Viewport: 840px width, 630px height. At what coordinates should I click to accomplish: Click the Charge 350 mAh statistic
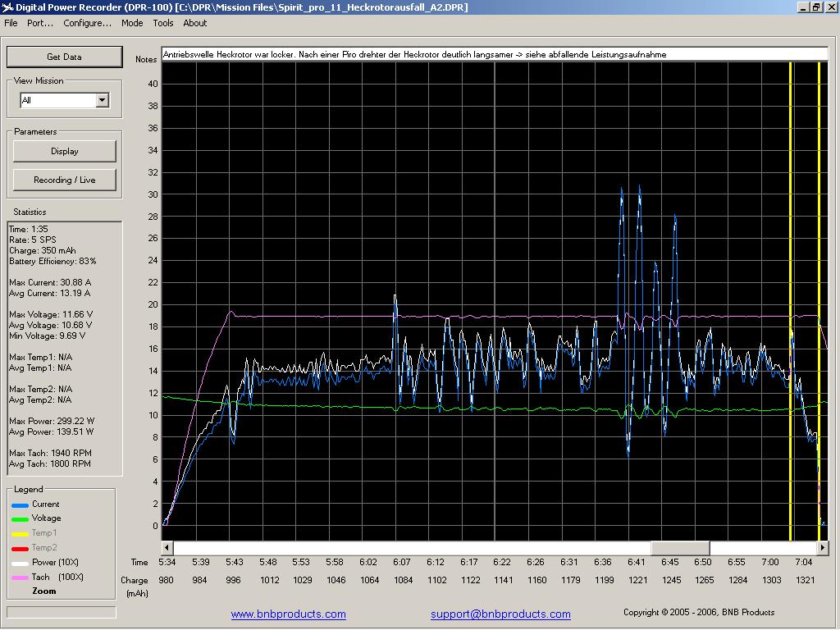click(43, 250)
